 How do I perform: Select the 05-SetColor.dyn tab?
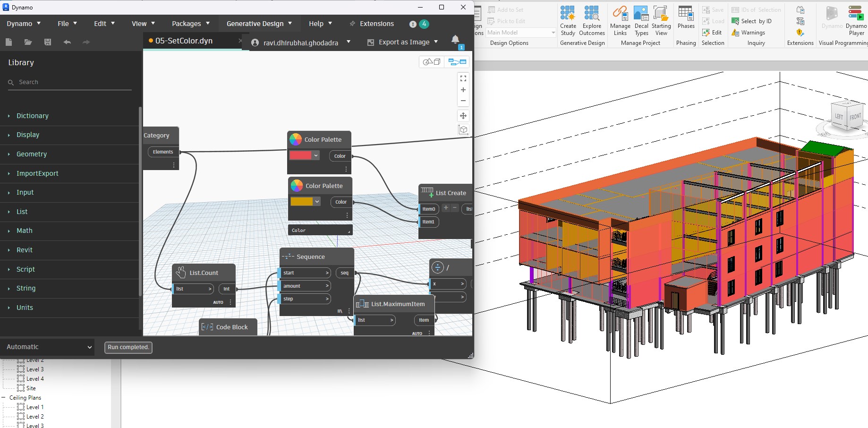point(184,41)
